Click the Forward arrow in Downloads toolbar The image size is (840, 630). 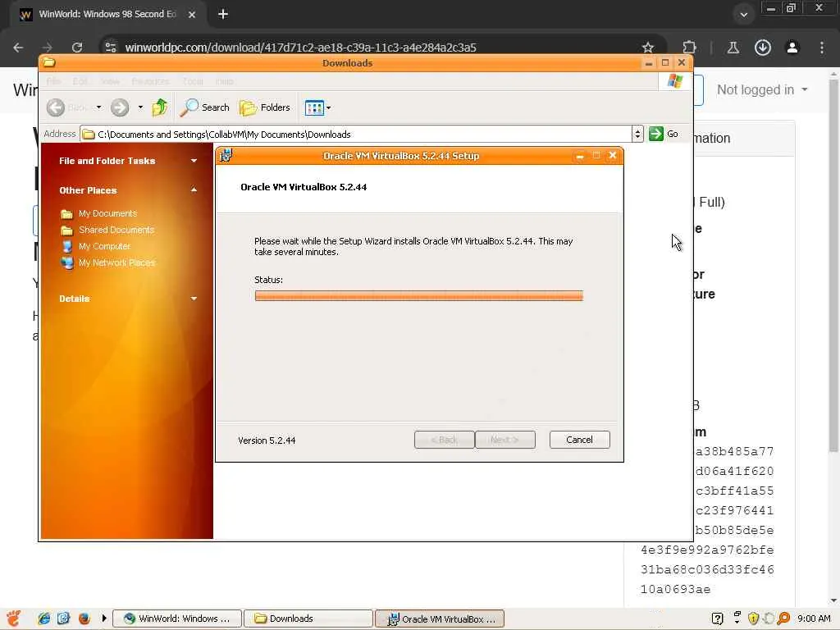120,107
